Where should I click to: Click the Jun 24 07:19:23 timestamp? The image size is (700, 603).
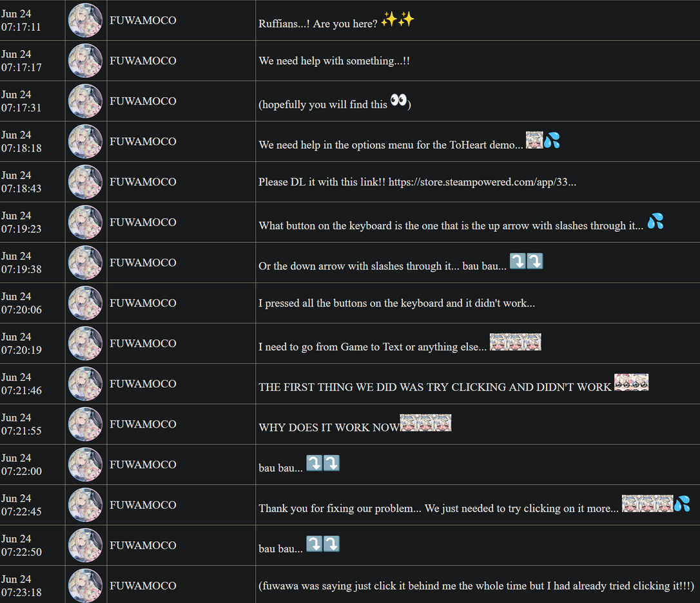(x=21, y=222)
